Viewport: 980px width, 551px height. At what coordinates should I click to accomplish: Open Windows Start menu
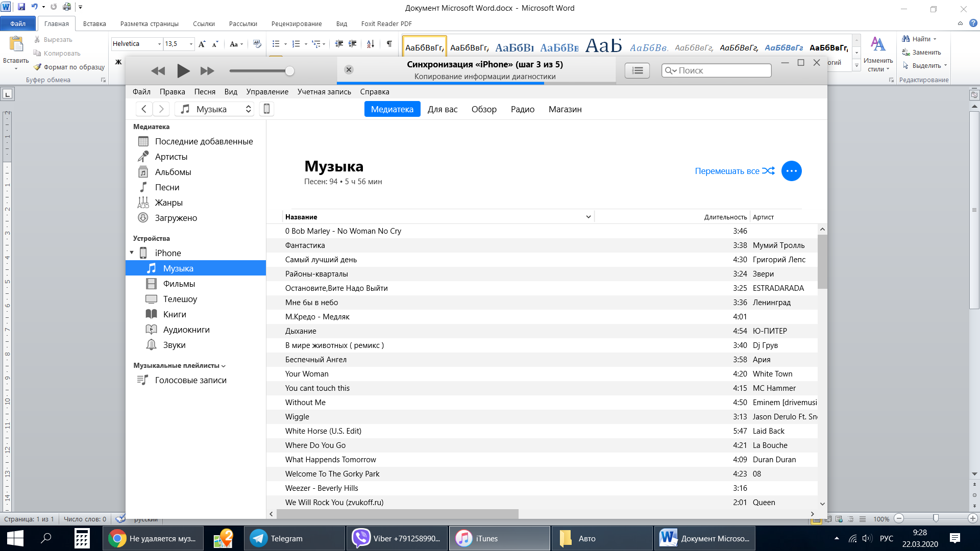coord(15,538)
